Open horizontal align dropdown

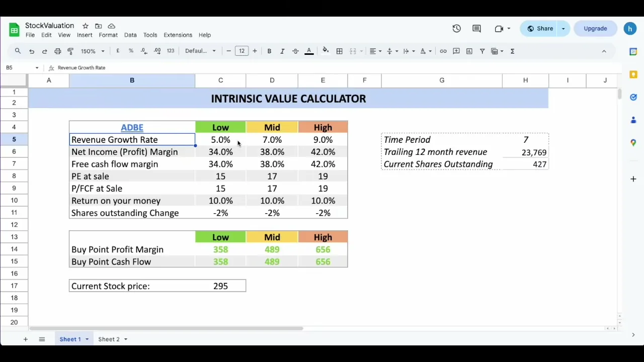coord(375,51)
